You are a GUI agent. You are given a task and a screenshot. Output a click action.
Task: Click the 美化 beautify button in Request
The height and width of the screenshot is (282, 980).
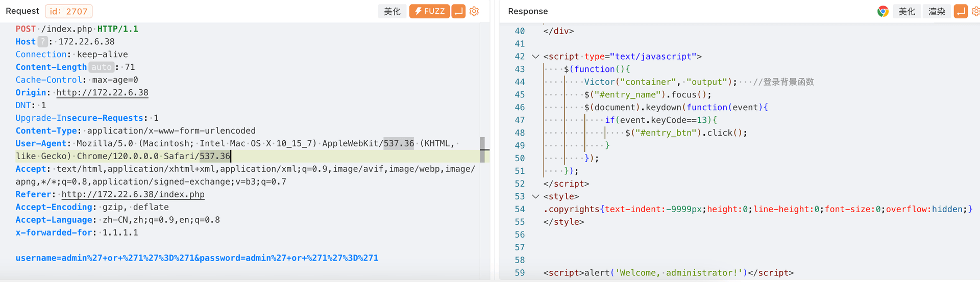[x=392, y=11]
